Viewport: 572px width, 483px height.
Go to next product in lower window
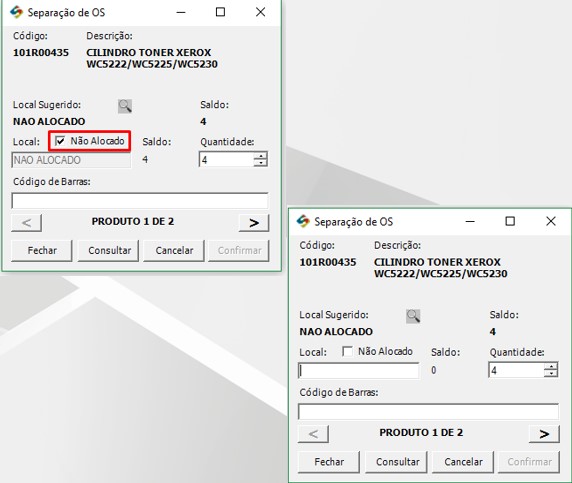[544, 433]
